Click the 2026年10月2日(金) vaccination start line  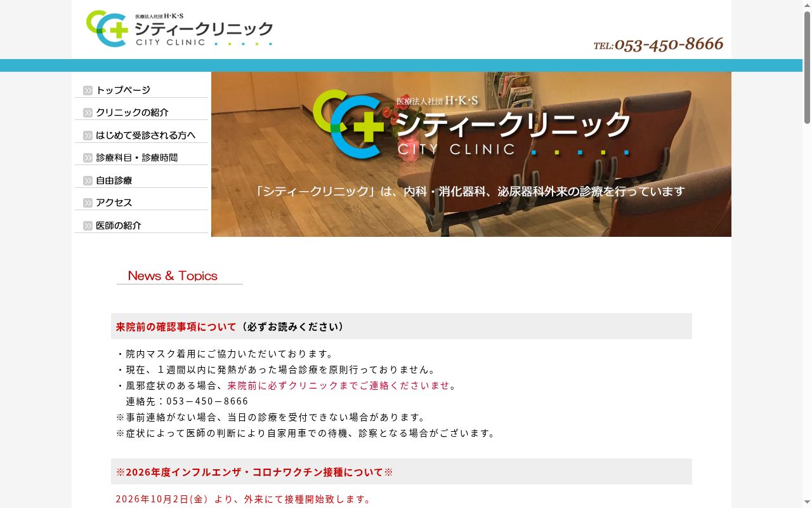(x=244, y=499)
